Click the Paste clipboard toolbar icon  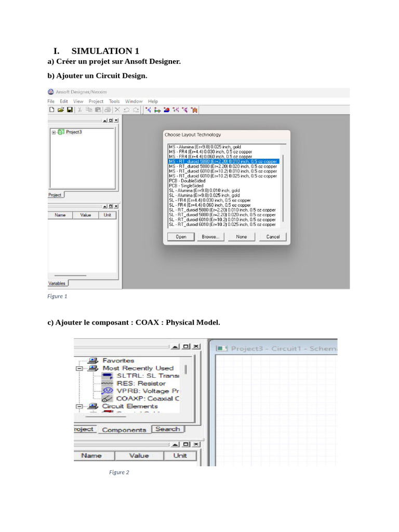pos(98,110)
